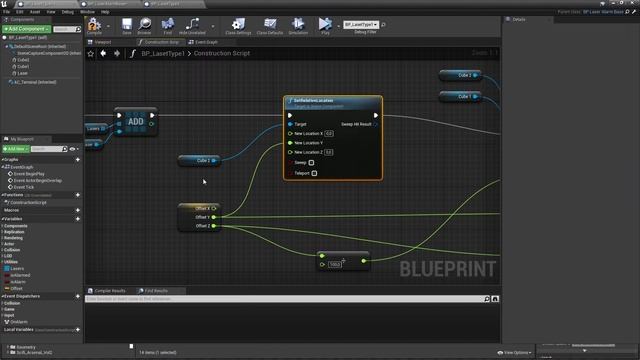The width and height of the screenshot is (640, 360).
Task: Toggle the Hide Unrelated toolbar icon
Action: (x=192, y=26)
